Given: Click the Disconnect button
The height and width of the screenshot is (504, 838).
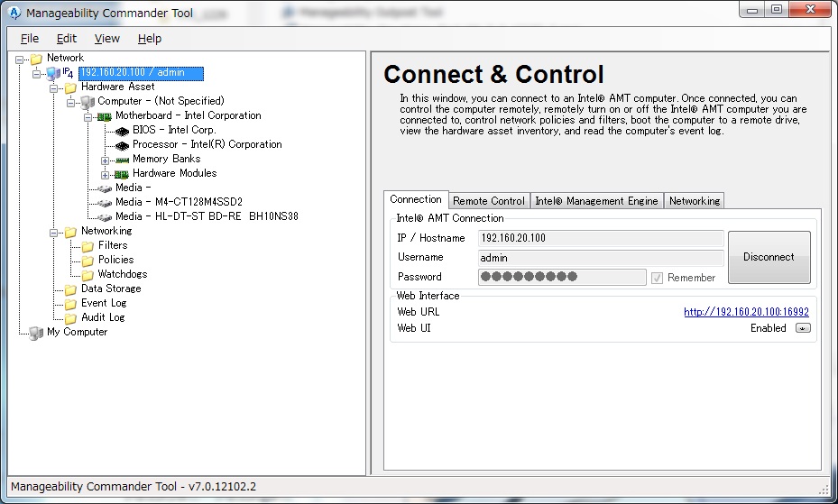Looking at the screenshot, I should coord(769,257).
